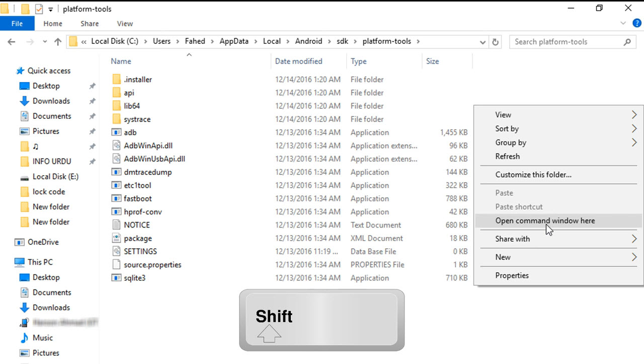Select the AdbWinUsbApi.dll file name
The height and width of the screenshot is (364, 644).
154,159
